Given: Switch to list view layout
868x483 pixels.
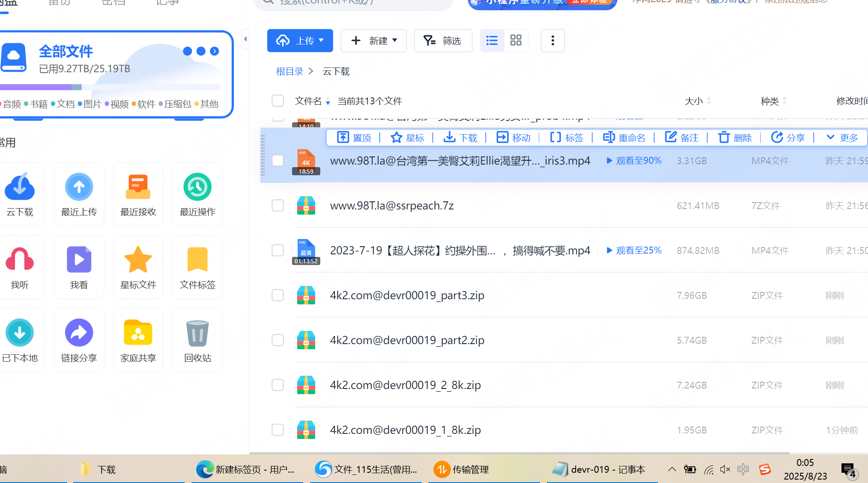Looking at the screenshot, I should click(x=492, y=41).
